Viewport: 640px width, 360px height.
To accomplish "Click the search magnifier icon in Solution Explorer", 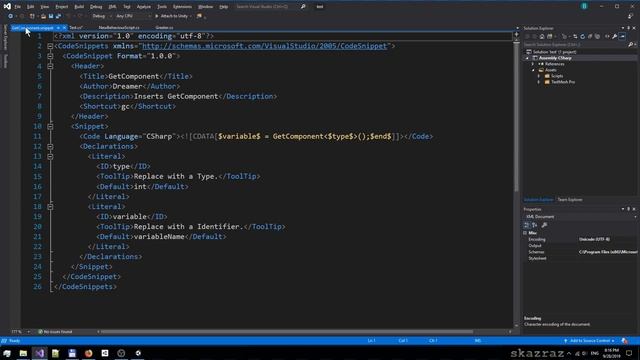I will (x=631, y=44).
